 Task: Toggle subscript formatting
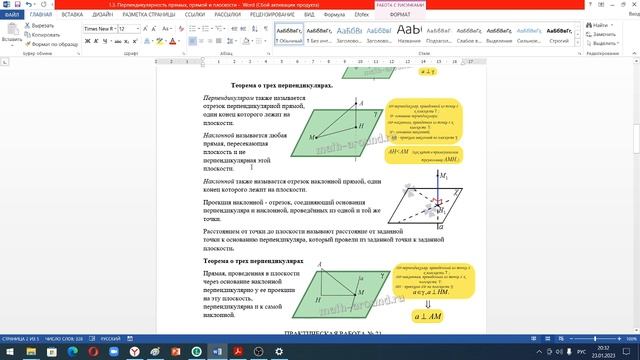coord(127,41)
